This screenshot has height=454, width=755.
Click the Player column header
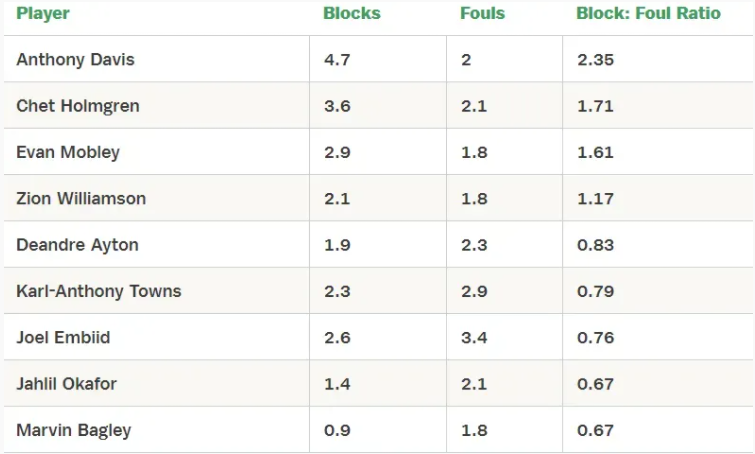tap(43, 13)
